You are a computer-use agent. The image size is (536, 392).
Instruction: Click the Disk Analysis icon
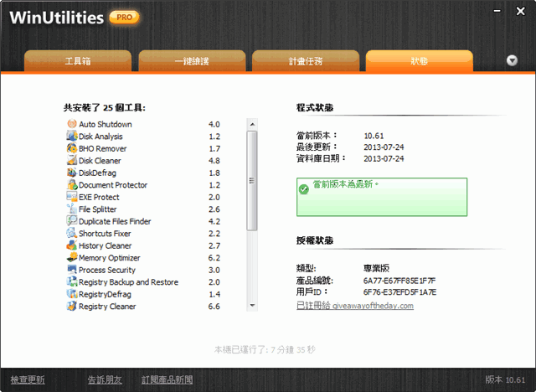(72, 136)
